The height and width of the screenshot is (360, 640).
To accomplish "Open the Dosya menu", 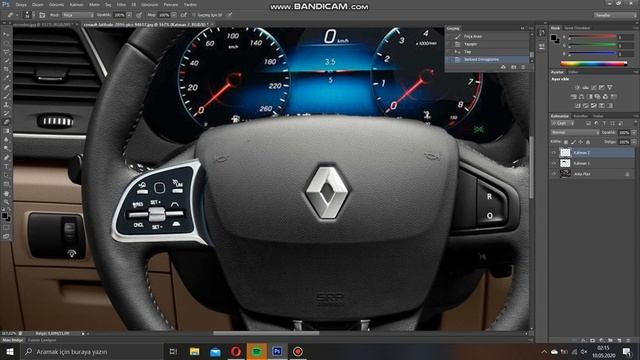I will point(21,5).
